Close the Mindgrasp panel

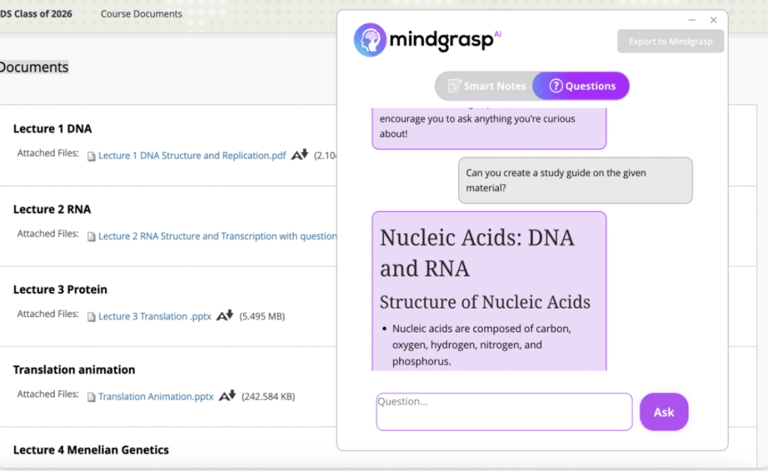tap(713, 20)
